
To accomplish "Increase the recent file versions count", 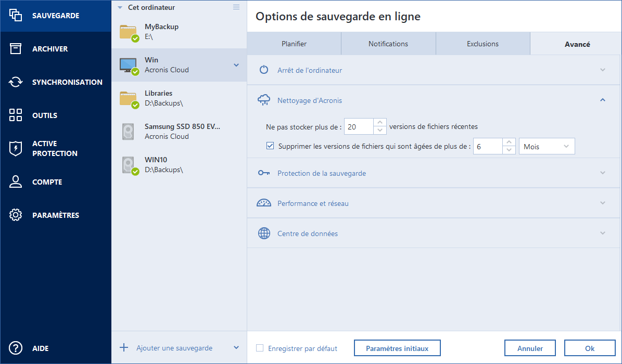I will [x=380, y=123].
